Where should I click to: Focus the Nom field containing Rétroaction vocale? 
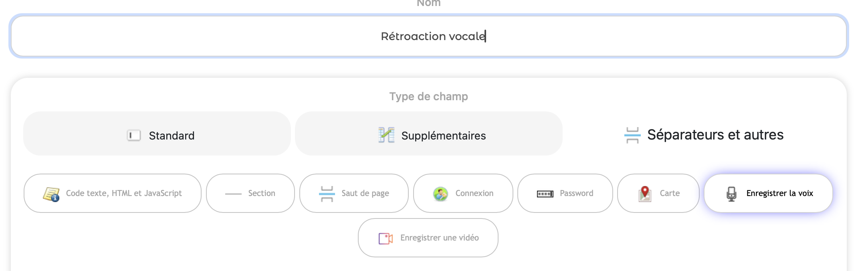click(429, 36)
